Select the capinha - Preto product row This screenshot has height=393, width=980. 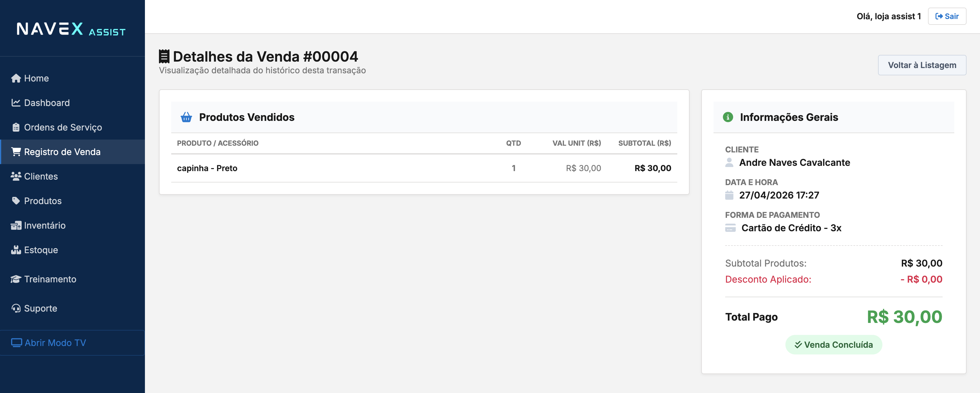[x=424, y=168]
